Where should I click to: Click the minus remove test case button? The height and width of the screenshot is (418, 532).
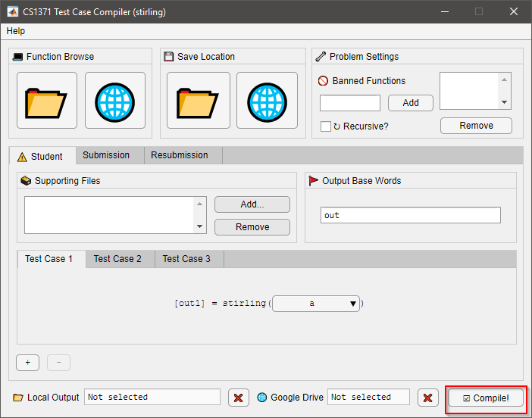58,363
